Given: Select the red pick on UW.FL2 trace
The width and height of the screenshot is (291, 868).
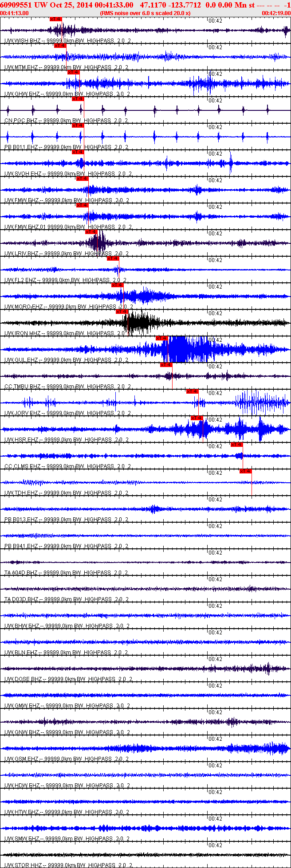Looking at the screenshot, I should pos(113,258).
